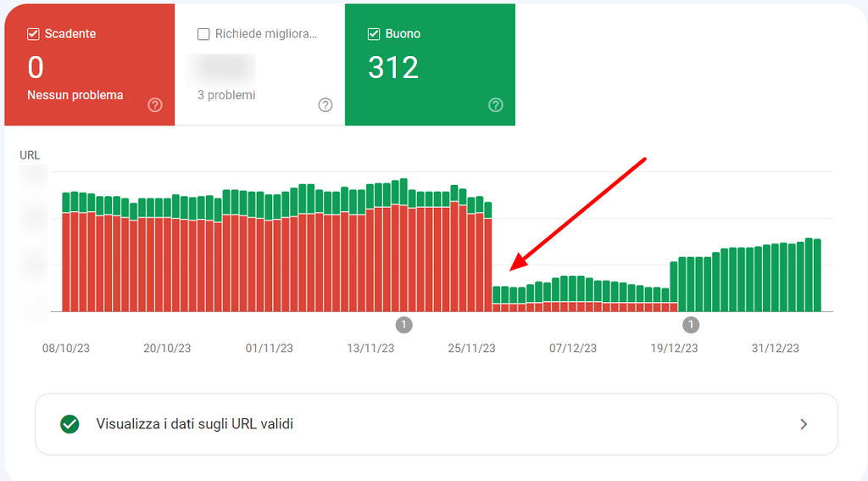This screenshot has height=481, width=868.
Task: Open annotation marker near 19/12/23
Action: pos(691,325)
